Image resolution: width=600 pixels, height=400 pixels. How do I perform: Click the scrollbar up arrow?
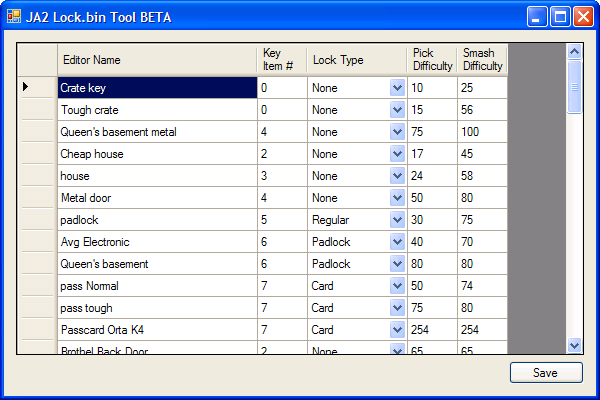point(574,52)
